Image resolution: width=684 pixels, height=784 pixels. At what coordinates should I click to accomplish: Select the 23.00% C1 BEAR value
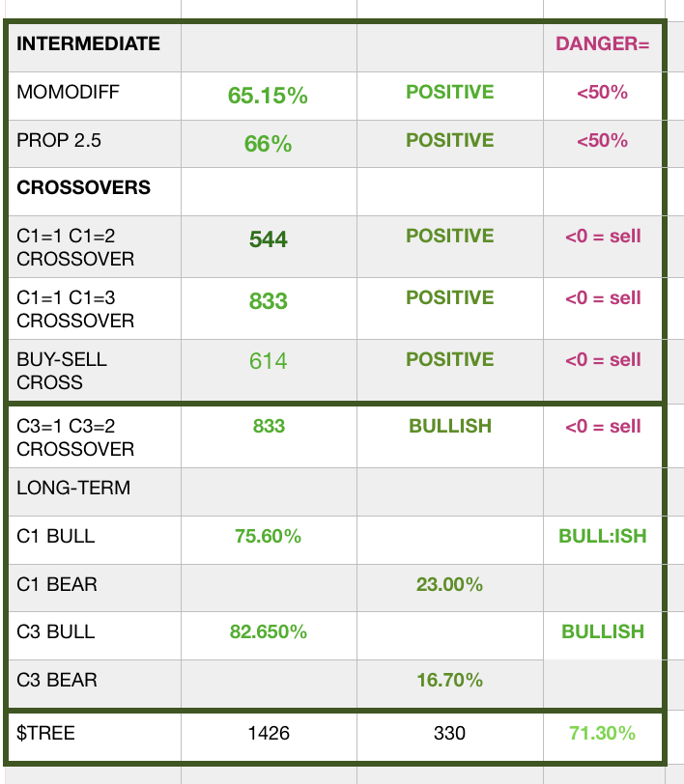449,585
